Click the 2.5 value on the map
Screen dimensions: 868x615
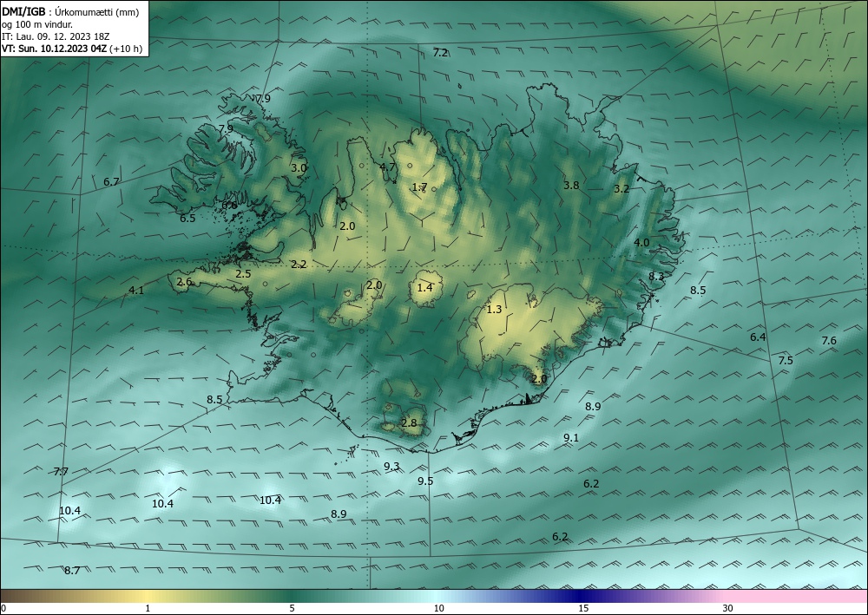coord(243,274)
